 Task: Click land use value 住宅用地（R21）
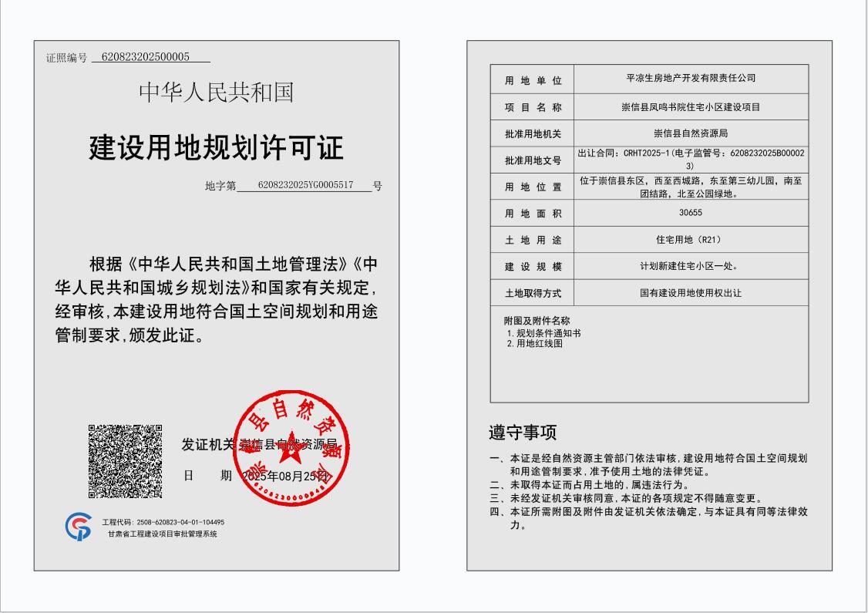pos(691,240)
